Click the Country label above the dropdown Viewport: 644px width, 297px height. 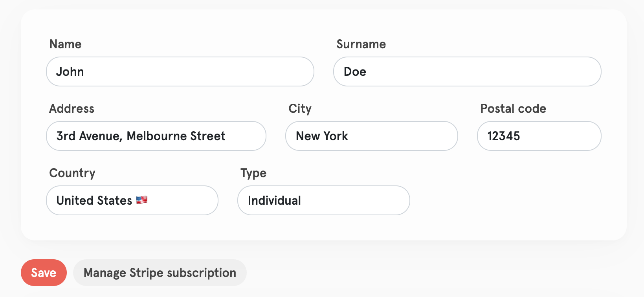tap(72, 173)
